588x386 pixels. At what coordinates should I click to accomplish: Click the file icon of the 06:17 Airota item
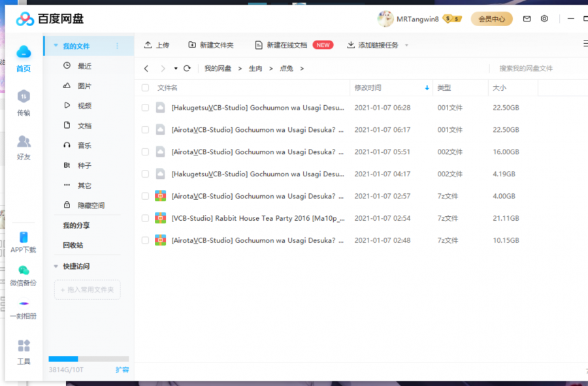(x=161, y=130)
